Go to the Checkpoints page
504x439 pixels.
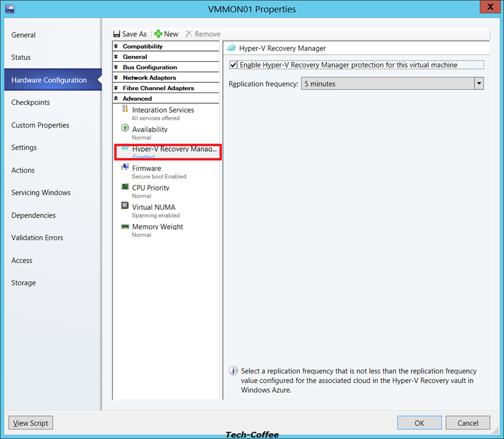tap(30, 102)
